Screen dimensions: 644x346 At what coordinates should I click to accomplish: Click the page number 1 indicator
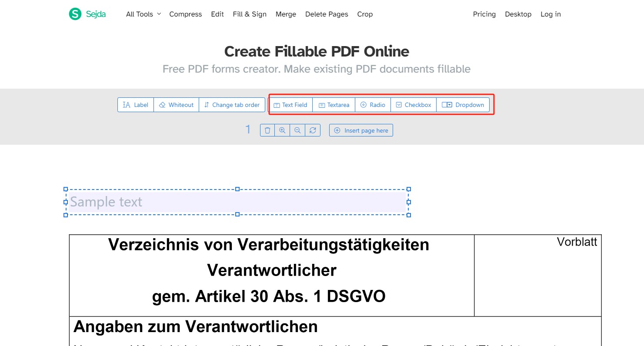point(248,130)
